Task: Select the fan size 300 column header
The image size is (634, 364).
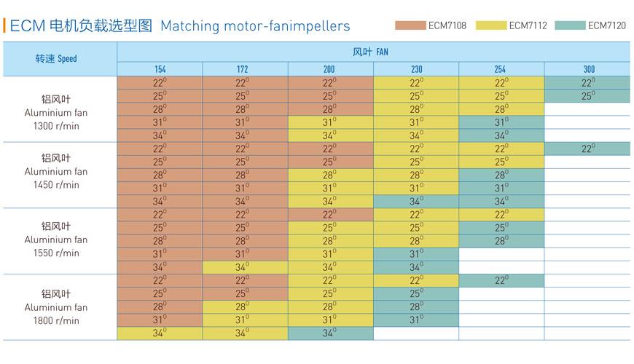Action: (x=587, y=69)
